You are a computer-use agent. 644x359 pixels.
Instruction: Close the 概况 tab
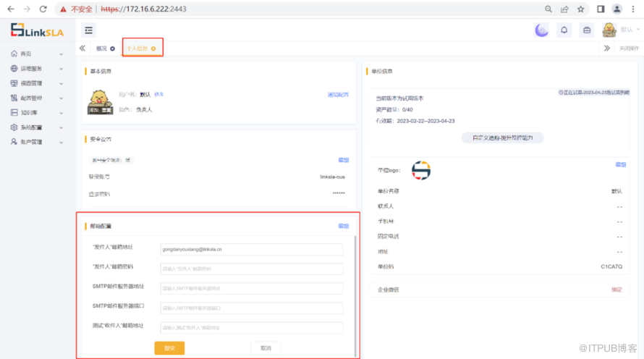tap(113, 48)
